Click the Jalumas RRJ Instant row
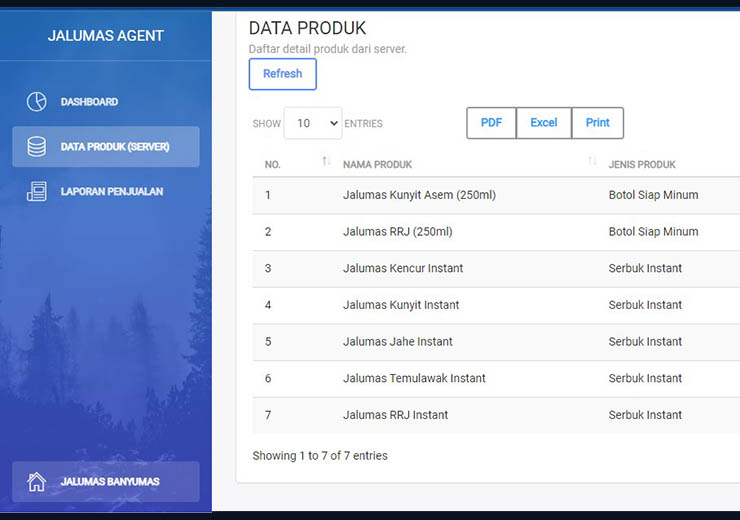The width and height of the screenshot is (740, 520). pos(395,415)
